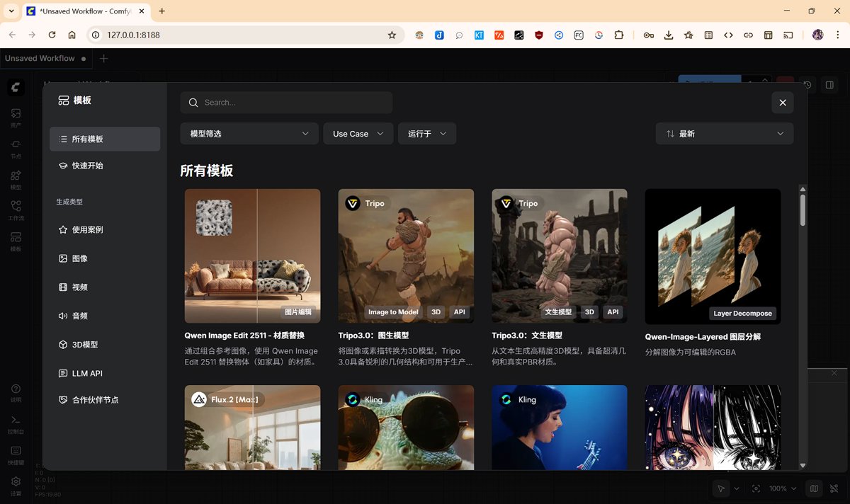Screen dimensions: 850x504
Task: Close the templates dialog with X
Action: (783, 103)
